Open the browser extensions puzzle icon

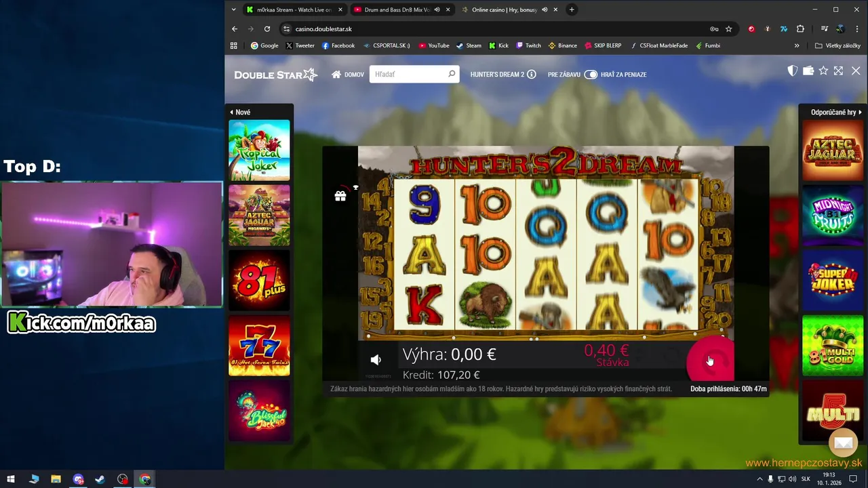pyautogui.click(x=800, y=29)
